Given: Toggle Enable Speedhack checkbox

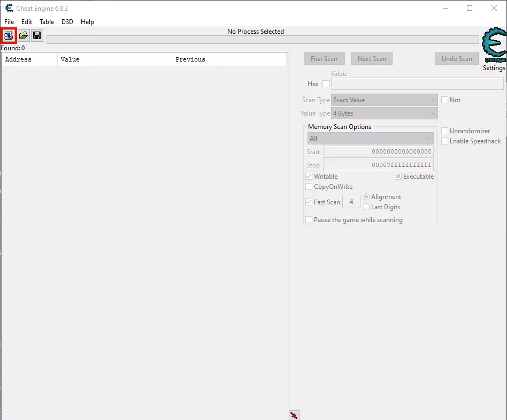Looking at the screenshot, I should pyautogui.click(x=444, y=141).
